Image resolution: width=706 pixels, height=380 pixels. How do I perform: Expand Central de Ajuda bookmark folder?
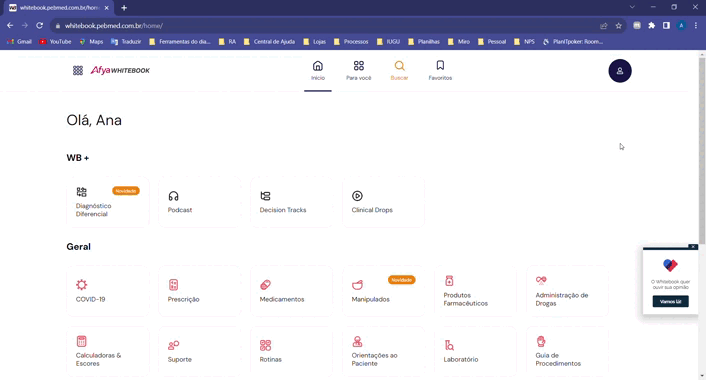pos(269,41)
